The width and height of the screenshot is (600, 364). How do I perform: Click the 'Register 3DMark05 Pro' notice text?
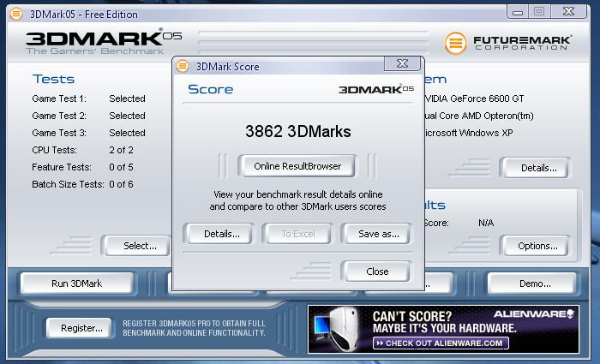(194, 328)
